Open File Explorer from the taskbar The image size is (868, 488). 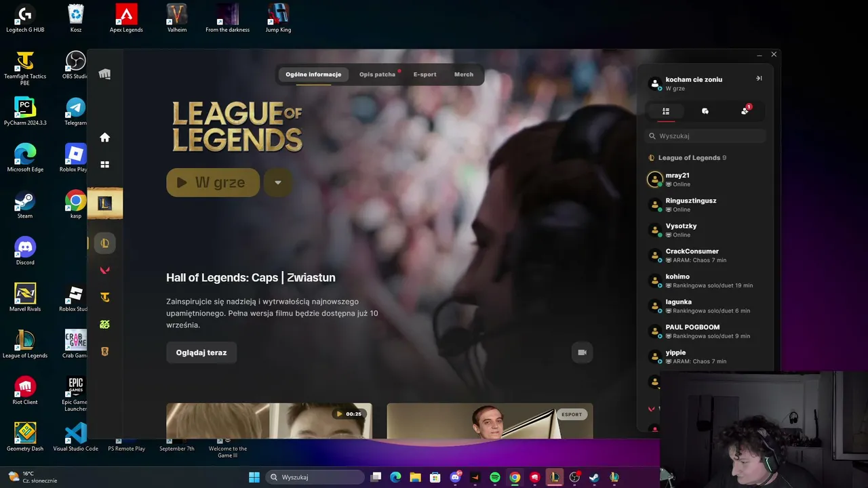pos(416,477)
